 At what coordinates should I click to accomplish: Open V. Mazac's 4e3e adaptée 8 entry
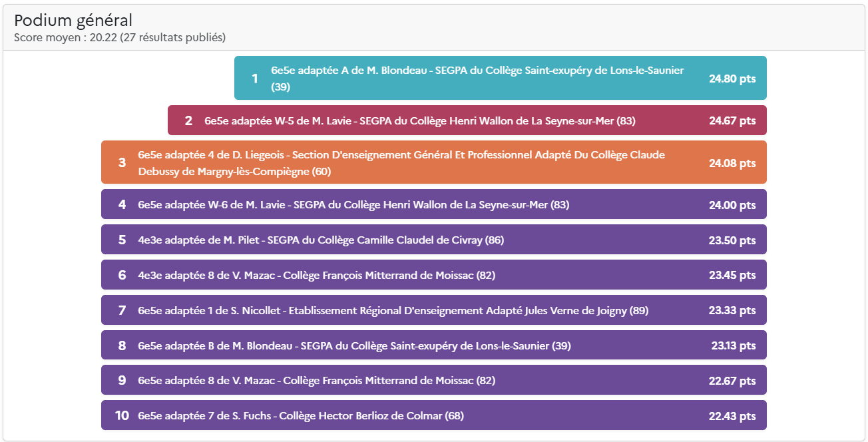(x=316, y=275)
